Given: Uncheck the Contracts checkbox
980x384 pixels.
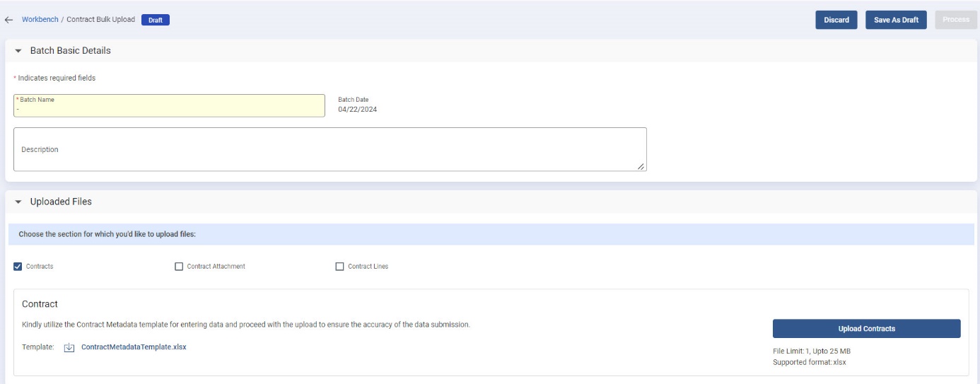Looking at the screenshot, I should tap(18, 267).
